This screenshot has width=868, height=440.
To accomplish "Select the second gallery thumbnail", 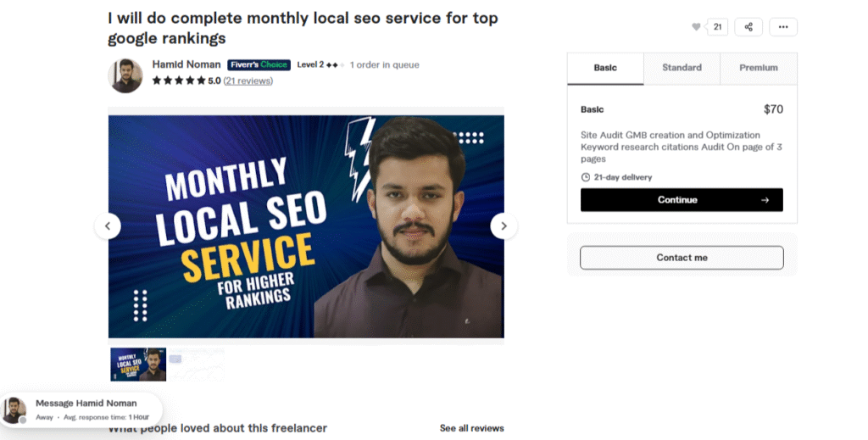I will click(197, 364).
